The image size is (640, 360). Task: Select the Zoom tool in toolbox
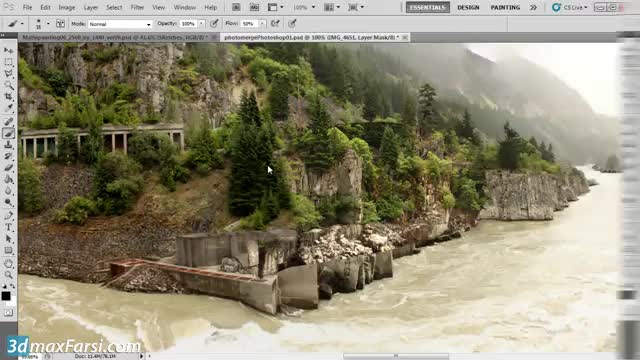tap(8, 275)
